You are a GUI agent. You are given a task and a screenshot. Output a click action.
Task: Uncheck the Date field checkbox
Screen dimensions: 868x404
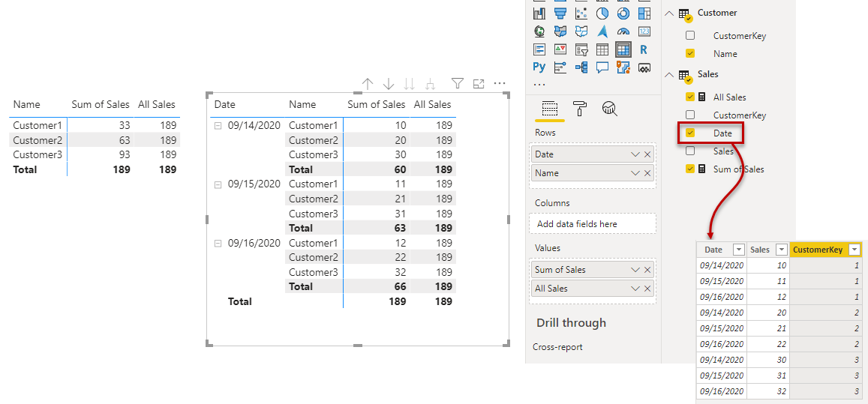(690, 133)
